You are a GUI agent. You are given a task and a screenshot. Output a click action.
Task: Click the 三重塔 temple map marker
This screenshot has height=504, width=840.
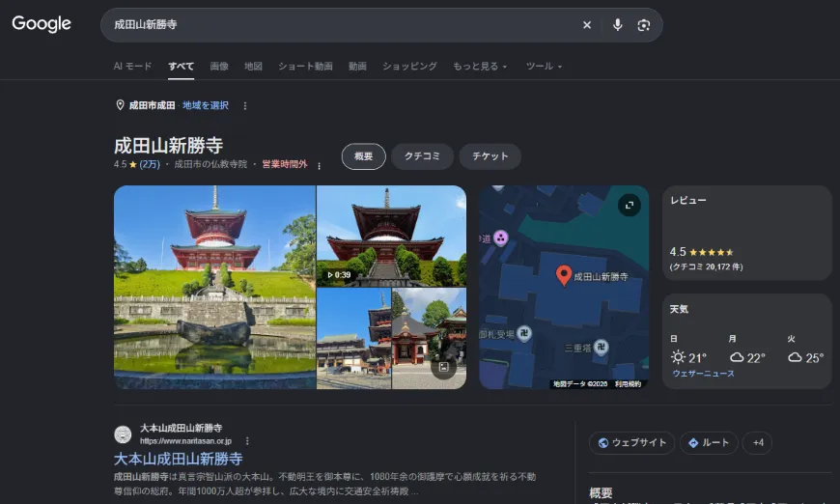click(602, 347)
